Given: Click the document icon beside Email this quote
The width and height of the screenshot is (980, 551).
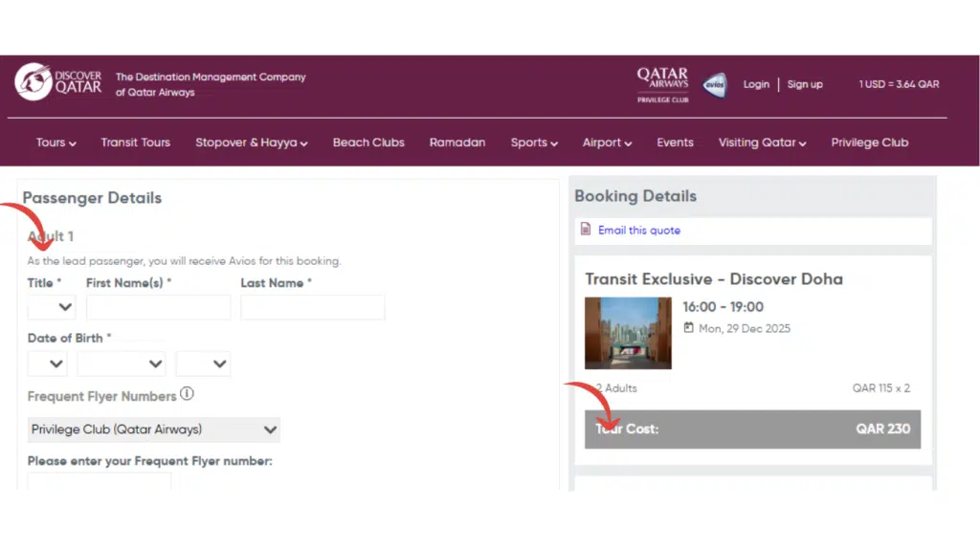Looking at the screenshot, I should click(x=586, y=230).
